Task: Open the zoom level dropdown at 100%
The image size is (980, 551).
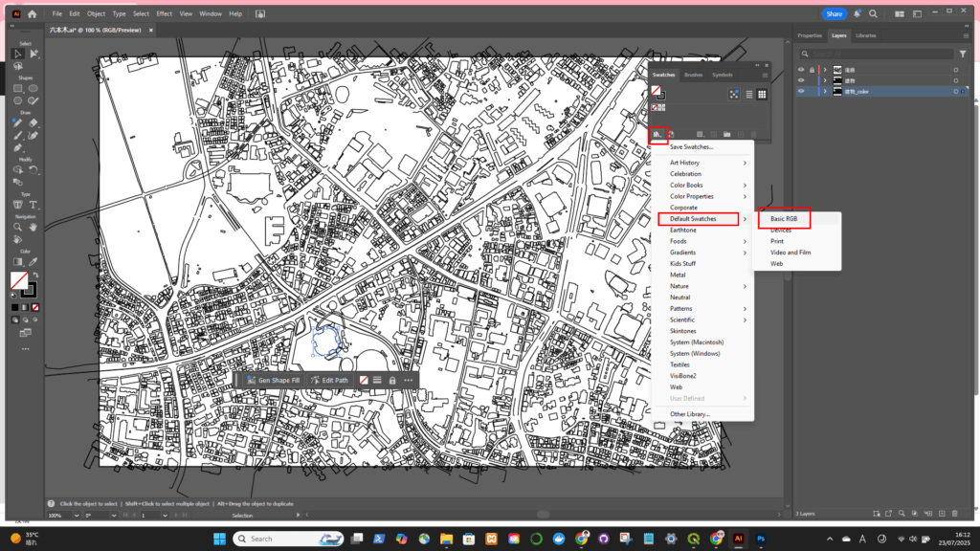Action: pos(75,516)
